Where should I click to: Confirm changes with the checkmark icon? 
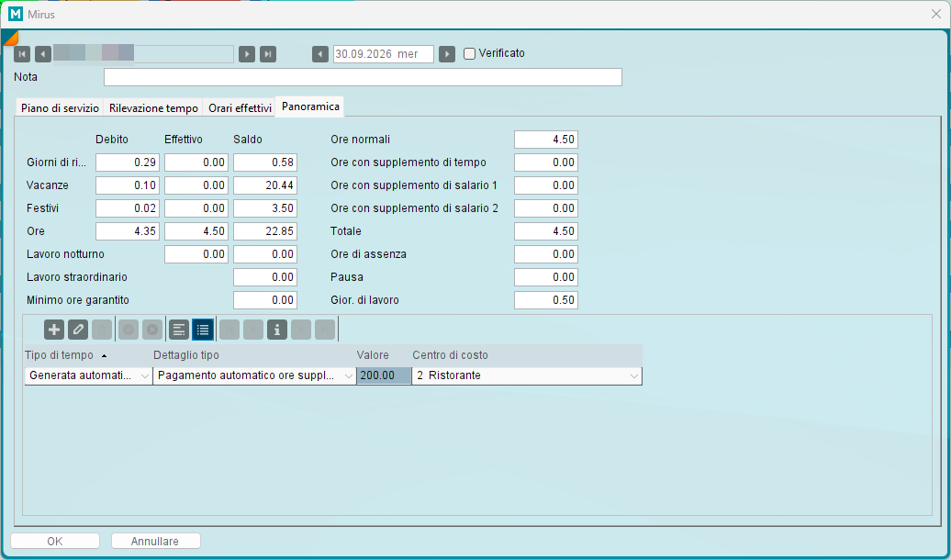[x=128, y=330]
